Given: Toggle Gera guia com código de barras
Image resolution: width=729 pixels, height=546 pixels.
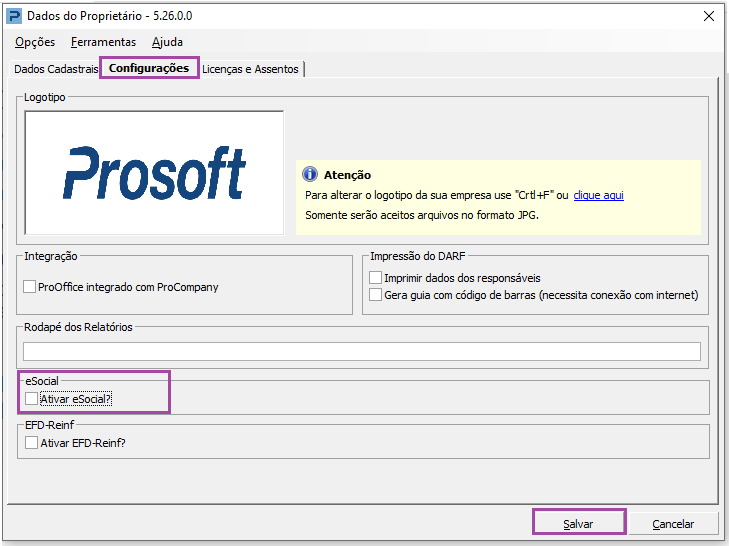Looking at the screenshot, I should click(x=375, y=295).
